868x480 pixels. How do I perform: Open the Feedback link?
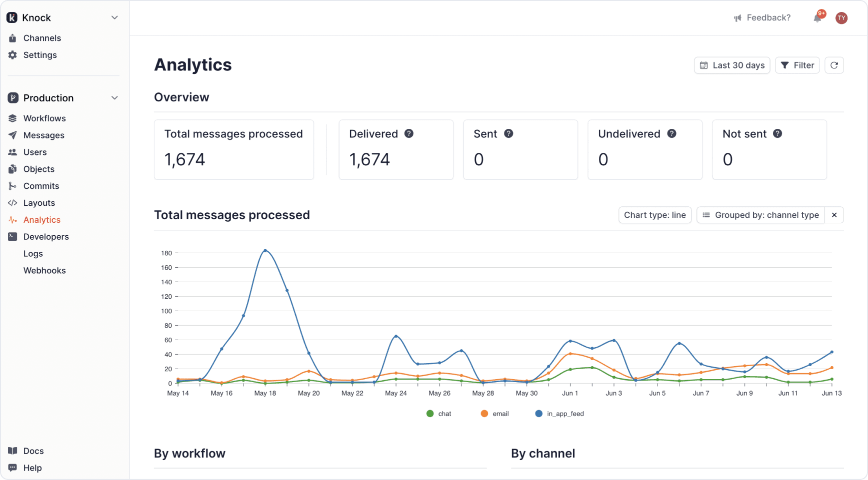click(762, 18)
